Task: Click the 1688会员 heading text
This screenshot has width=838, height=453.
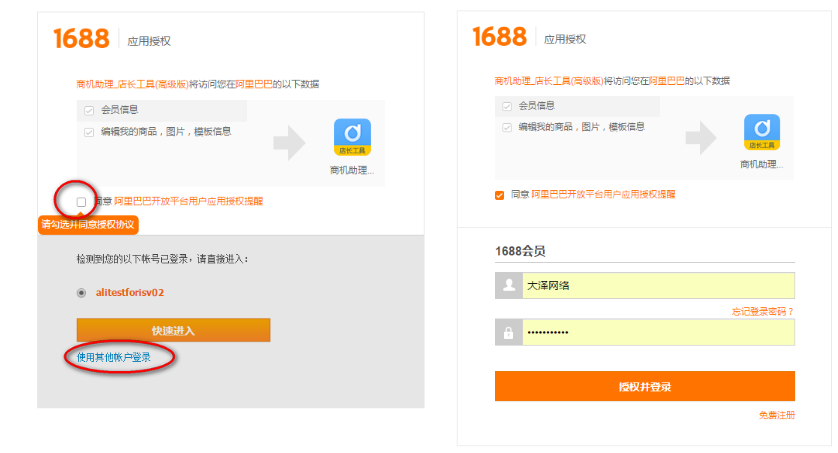Action: 520,251
